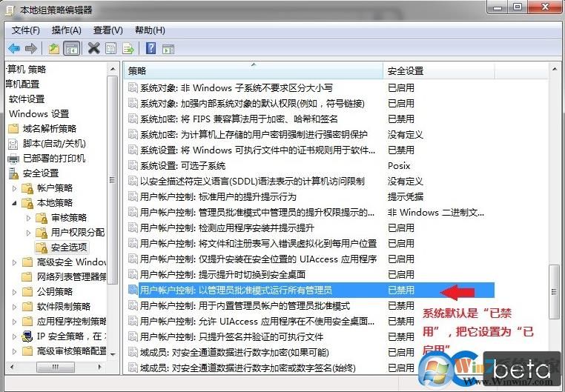This screenshot has height=392, width=565.
Task: Toggle the Show/Hide console tree icon
Action: [71, 48]
